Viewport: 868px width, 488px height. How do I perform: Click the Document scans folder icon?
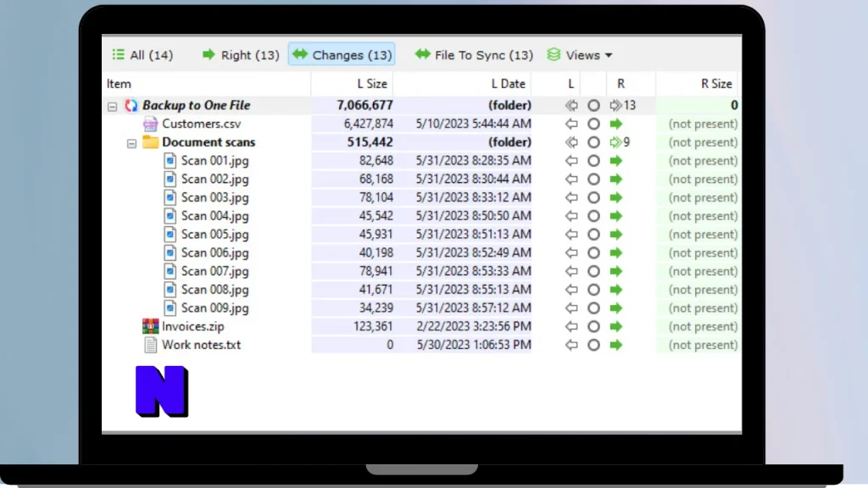click(x=150, y=141)
